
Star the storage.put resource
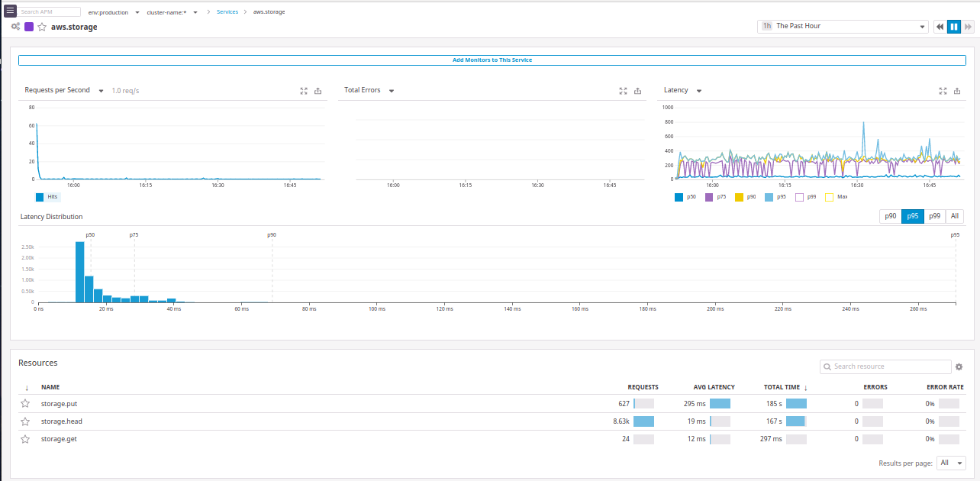click(24, 403)
